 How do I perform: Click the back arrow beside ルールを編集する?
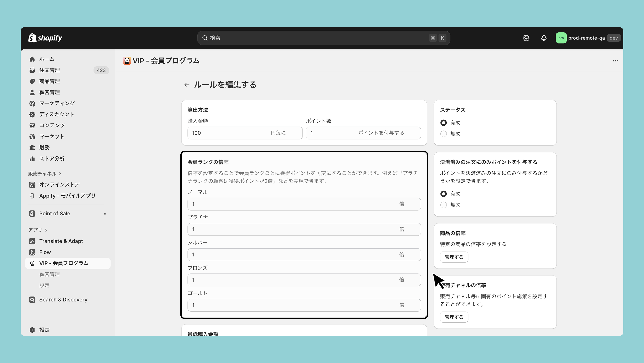tap(187, 85)
